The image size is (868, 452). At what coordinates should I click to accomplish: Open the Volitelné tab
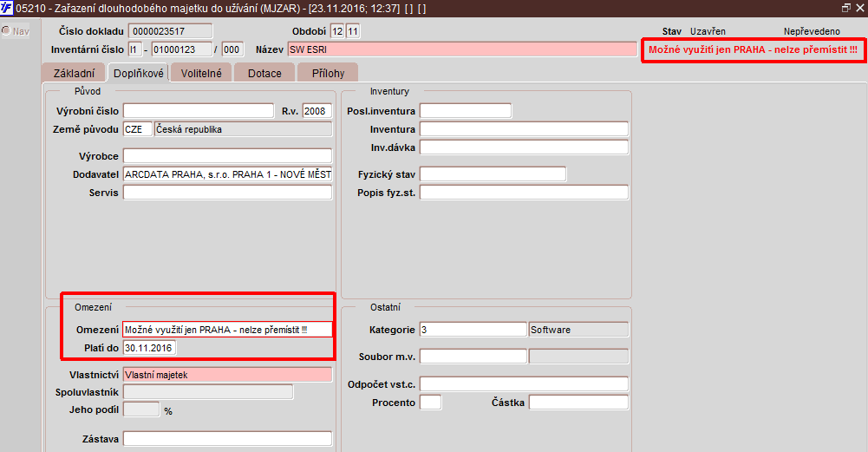coord(201,73)
